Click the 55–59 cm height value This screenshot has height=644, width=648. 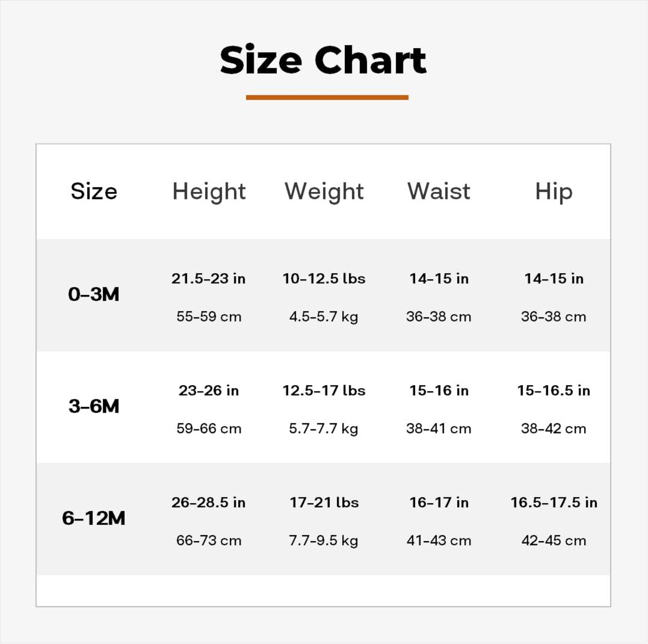pos(209,316)
